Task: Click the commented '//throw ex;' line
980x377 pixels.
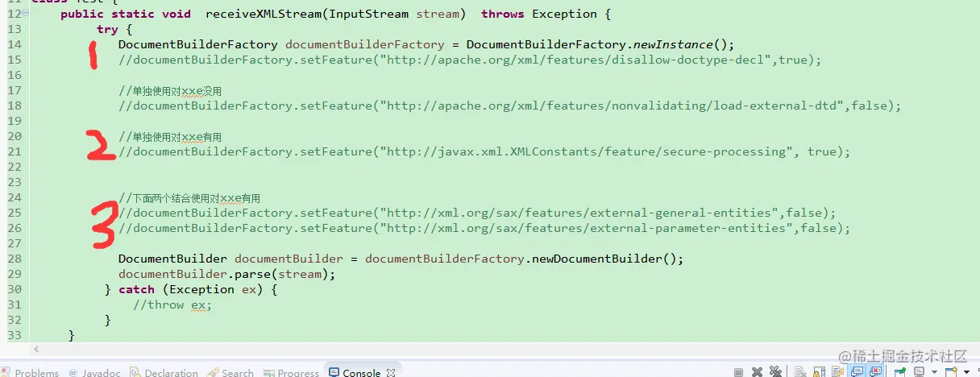Action: coord(172,304)
